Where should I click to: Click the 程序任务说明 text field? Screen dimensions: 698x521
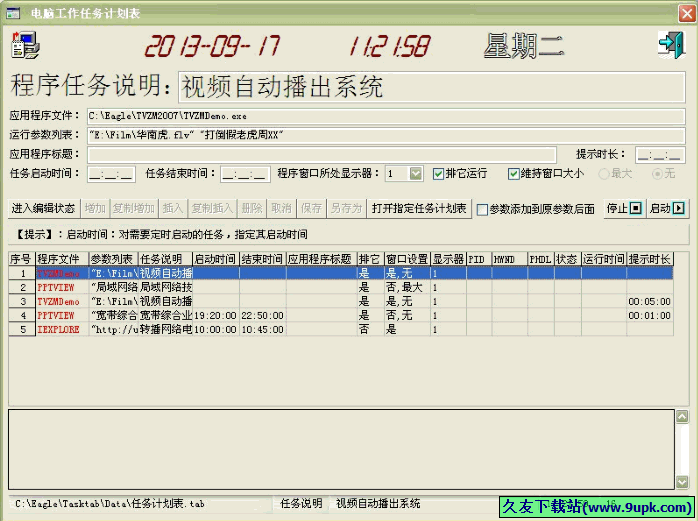click(431, 86)
